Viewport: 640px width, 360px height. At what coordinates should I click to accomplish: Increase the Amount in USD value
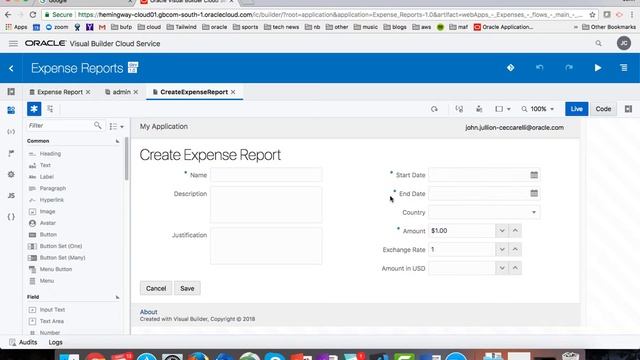pos(515,268)
